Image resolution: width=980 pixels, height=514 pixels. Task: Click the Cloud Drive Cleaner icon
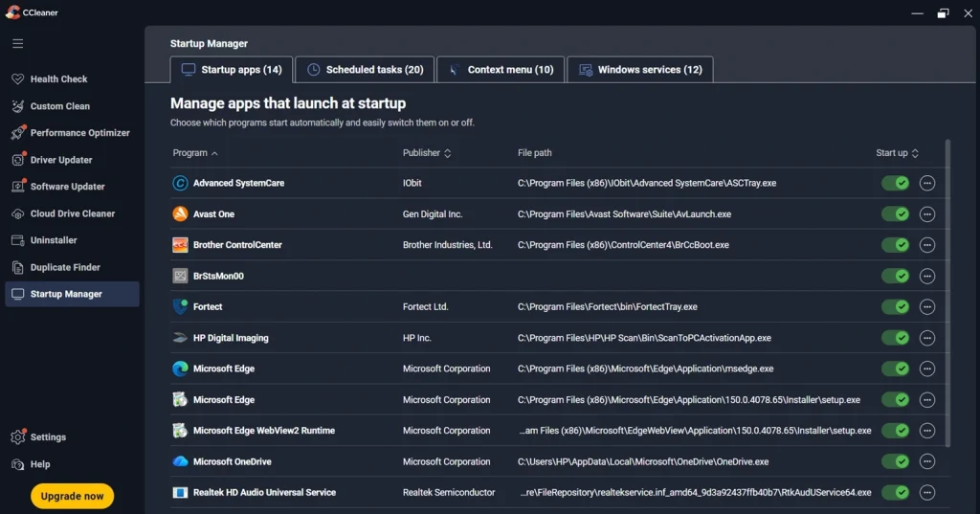coord(17,213)
